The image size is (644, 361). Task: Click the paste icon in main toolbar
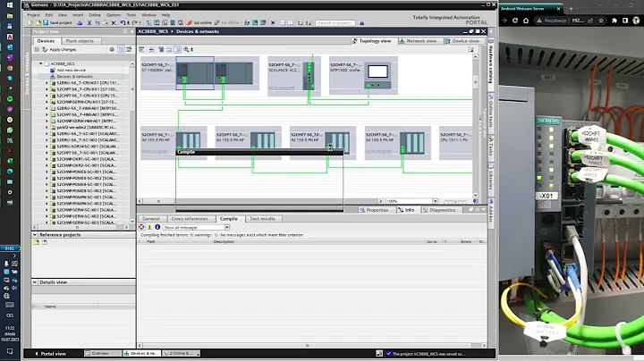pos(106,23)
